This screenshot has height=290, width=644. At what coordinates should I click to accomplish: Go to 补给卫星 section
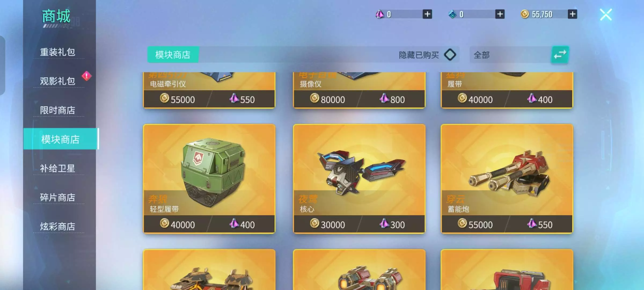tap(58, 168)
